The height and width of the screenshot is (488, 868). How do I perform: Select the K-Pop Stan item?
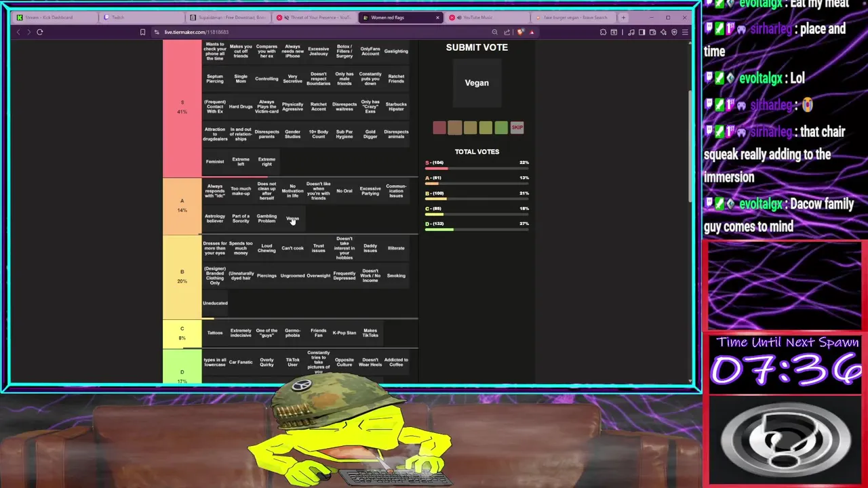[x=344, y=333]
